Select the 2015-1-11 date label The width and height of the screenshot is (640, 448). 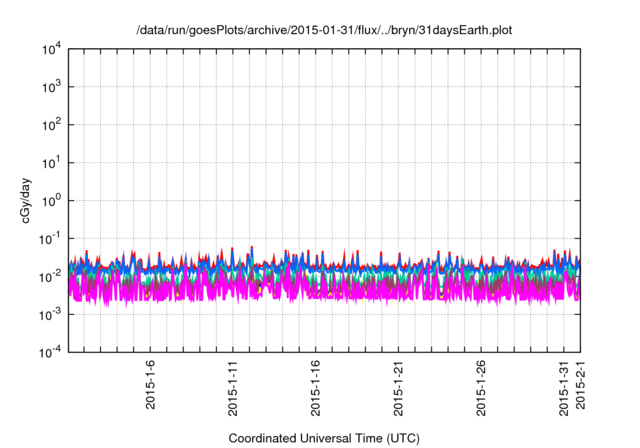pos(233,386)
